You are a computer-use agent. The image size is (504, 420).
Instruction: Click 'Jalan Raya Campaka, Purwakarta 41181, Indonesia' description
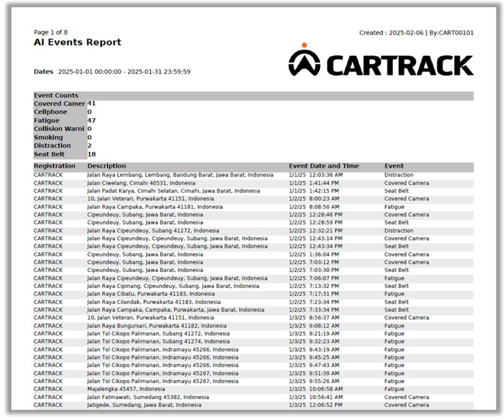tap(155, 207)
